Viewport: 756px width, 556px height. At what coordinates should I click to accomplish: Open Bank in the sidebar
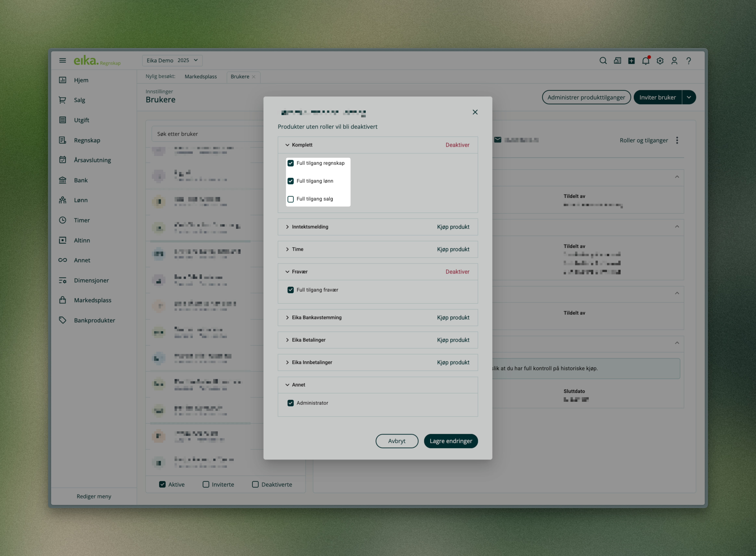tap(81, 180)
